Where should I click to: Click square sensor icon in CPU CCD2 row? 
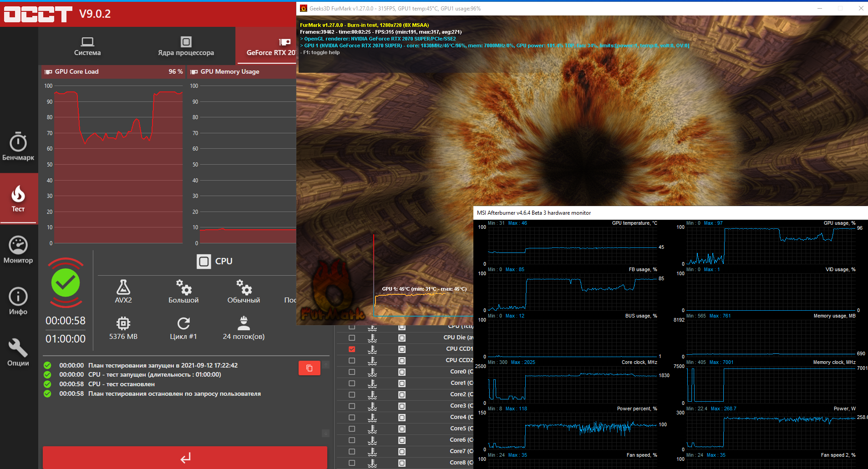(402, 361)
